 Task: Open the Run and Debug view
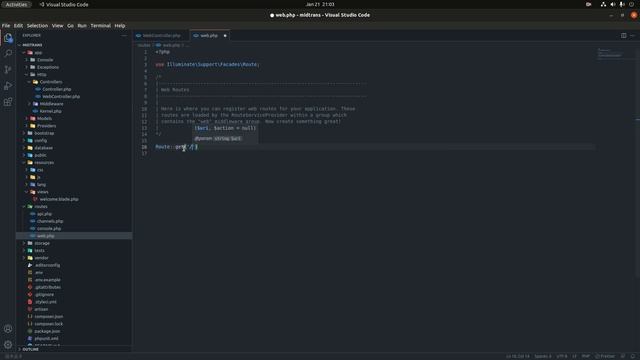coord(8,86)
